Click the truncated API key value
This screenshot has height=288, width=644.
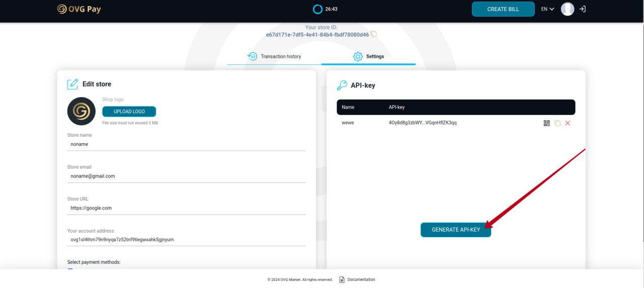[x=423, y=123]
